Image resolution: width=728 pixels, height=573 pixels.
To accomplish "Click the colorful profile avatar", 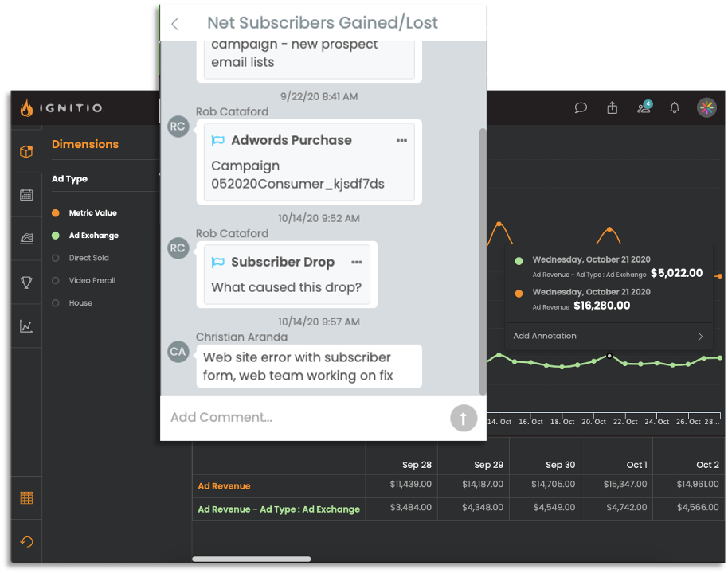I will [x=706, y=107].
